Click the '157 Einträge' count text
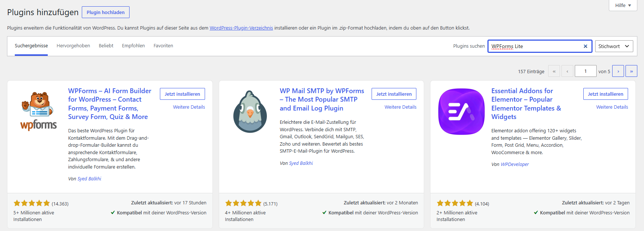Viewport: 644px width, 231px height. [x=531, y=71]
